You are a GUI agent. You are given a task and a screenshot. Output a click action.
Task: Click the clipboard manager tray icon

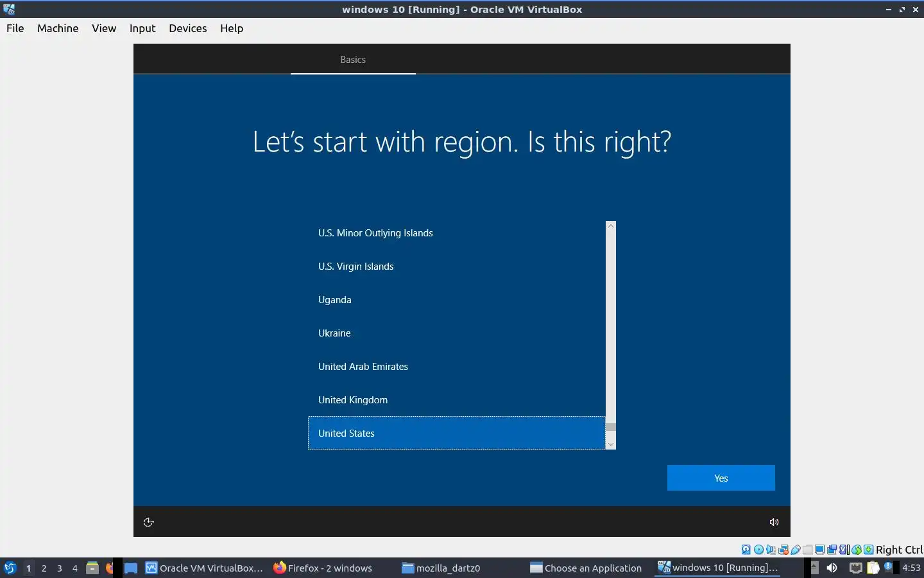click(873, 568)
